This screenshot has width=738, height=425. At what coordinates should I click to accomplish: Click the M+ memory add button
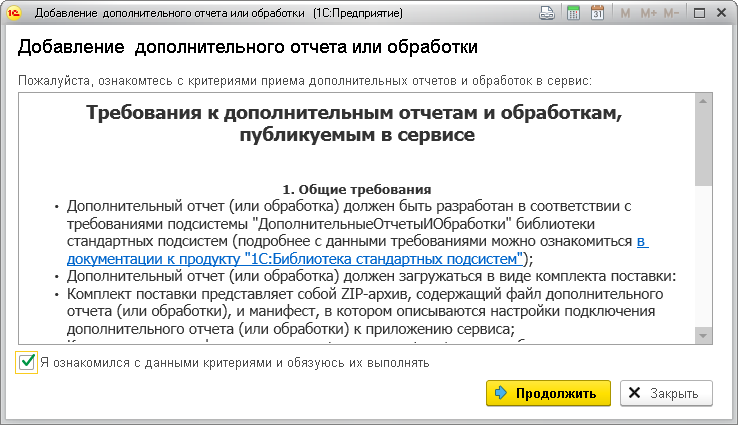point(648,14)
